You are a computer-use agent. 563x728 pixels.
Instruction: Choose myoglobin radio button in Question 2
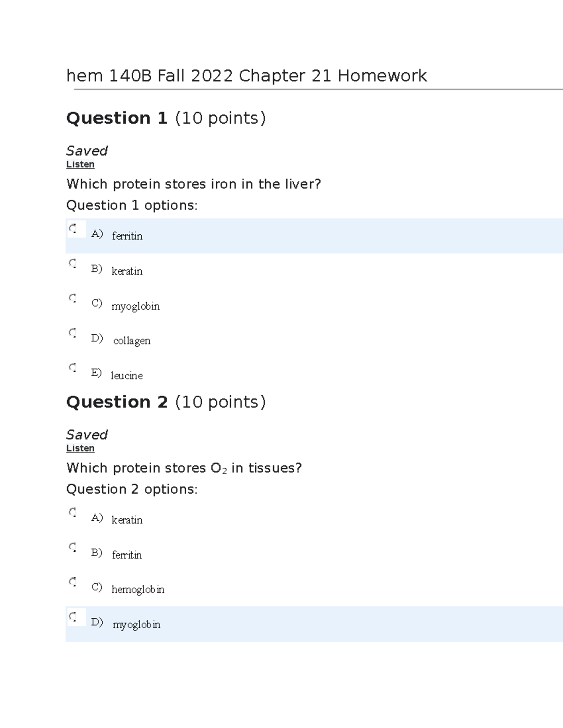(73, 617)
